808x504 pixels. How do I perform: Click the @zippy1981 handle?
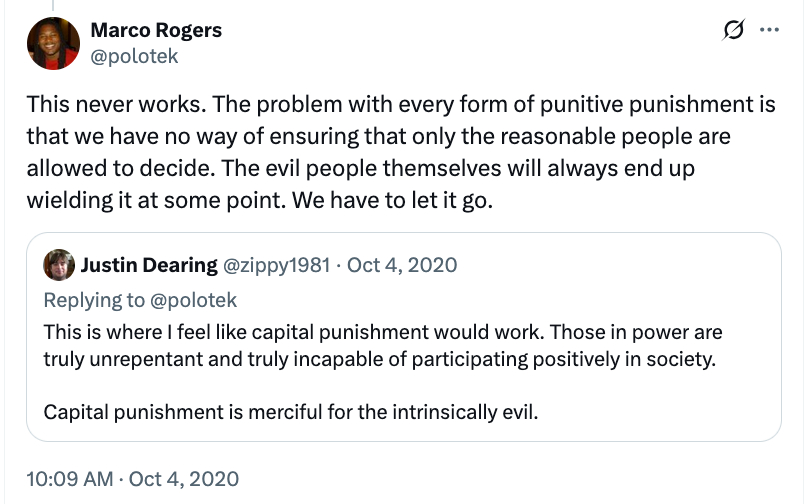[277, 265]
